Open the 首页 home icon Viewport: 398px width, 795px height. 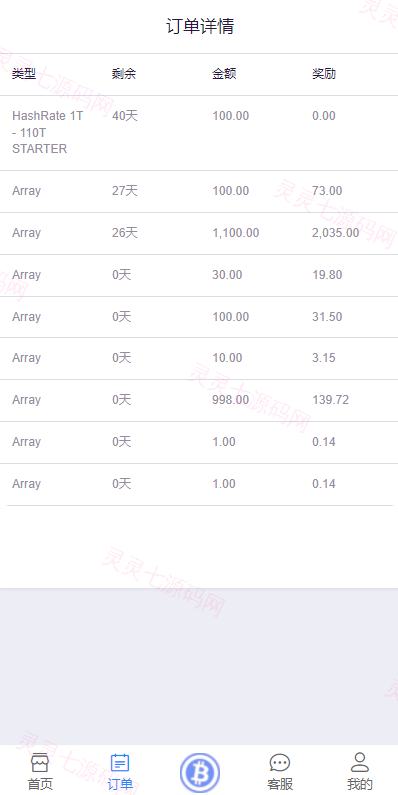click(x=40, y=763)
